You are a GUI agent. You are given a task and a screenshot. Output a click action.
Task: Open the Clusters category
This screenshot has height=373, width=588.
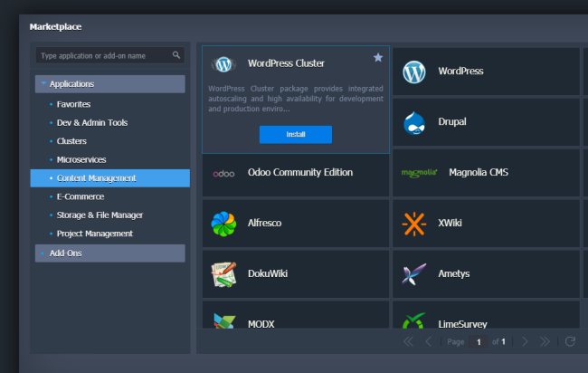pos(71,141)
